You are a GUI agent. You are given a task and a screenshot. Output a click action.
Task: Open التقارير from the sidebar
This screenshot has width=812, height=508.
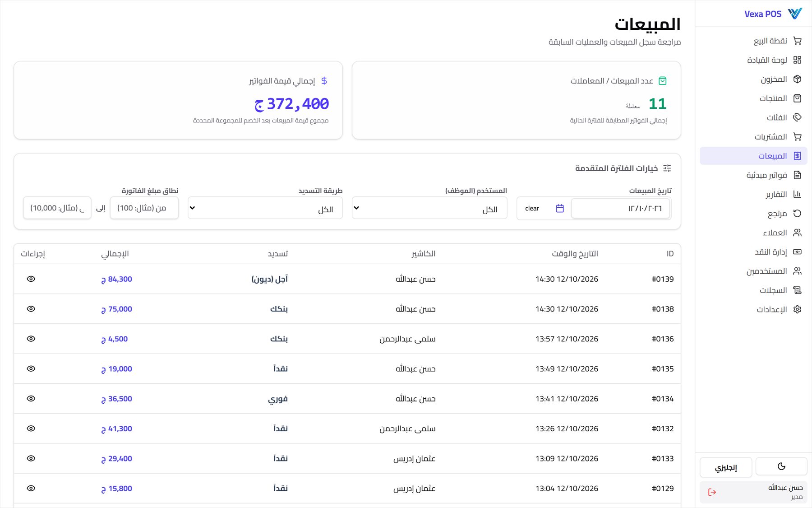753,194
